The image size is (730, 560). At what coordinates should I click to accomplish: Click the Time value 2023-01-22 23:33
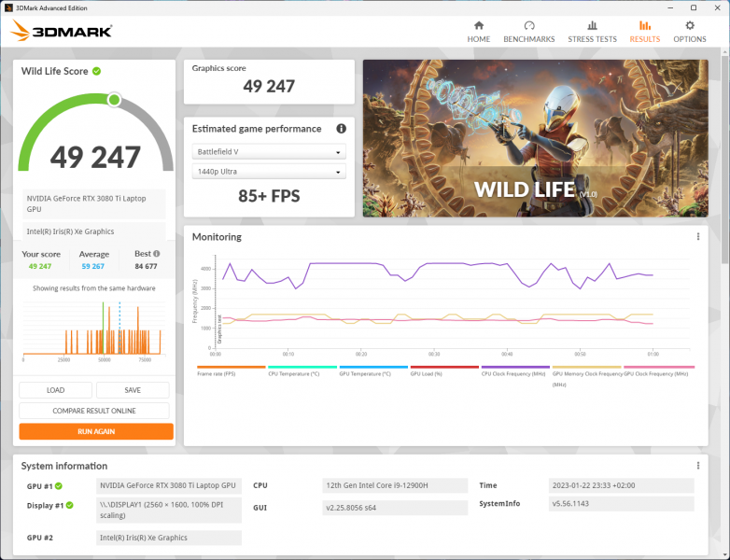pyautogui.click(x=621, y=485)
